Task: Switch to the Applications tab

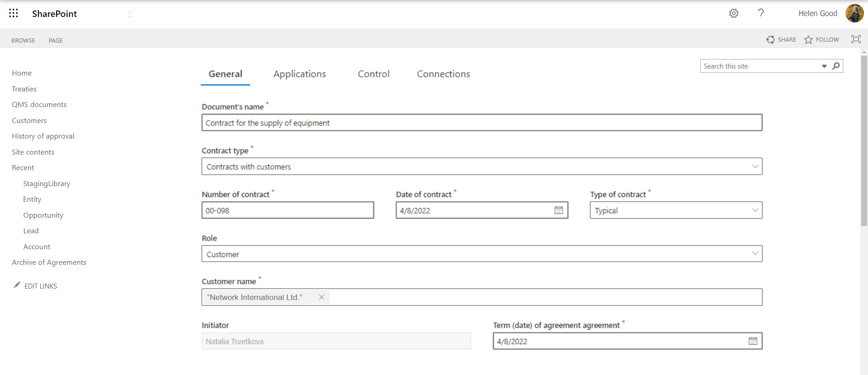Action: pyautogui.click(x=299, y=74)
